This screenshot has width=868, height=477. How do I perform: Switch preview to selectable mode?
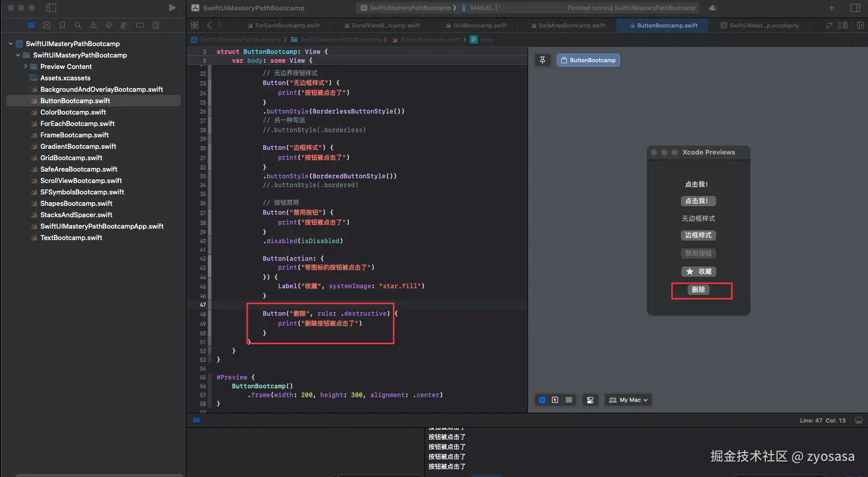click(555, 400)
